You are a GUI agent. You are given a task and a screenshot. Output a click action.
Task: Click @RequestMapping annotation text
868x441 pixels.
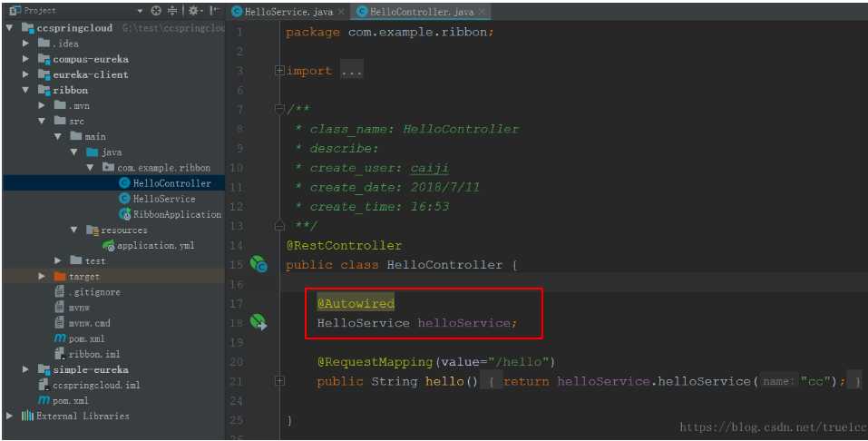point(375,362)
